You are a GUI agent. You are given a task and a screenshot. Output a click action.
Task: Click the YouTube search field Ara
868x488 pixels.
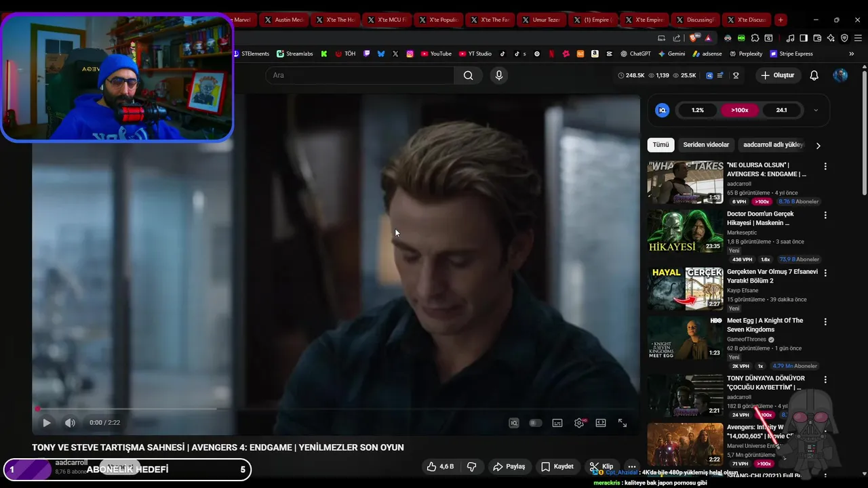pyautogui.click(x=360, y=75)
